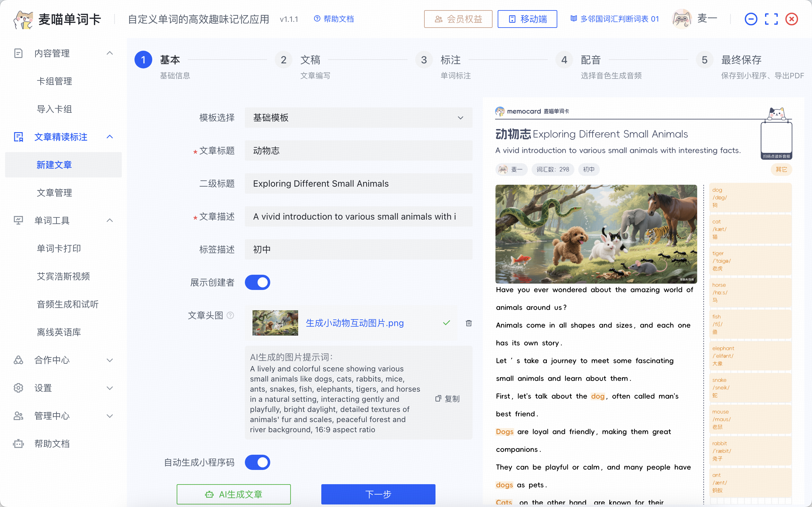This screenshot has width=812, height=507.
Task: Open the 模板选择 dropdown showing 基础模板
Action: click(x=358, y=118)
